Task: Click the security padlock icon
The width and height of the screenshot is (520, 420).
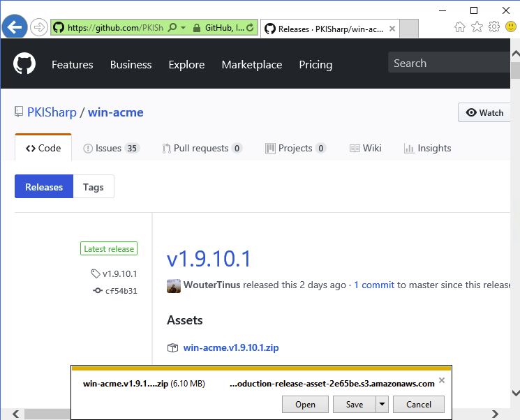Action: pos(196,28)
